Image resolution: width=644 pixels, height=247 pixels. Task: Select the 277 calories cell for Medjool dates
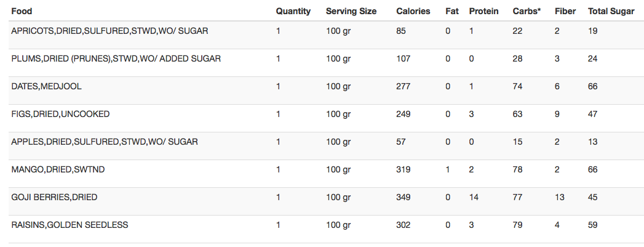(403, 87)
